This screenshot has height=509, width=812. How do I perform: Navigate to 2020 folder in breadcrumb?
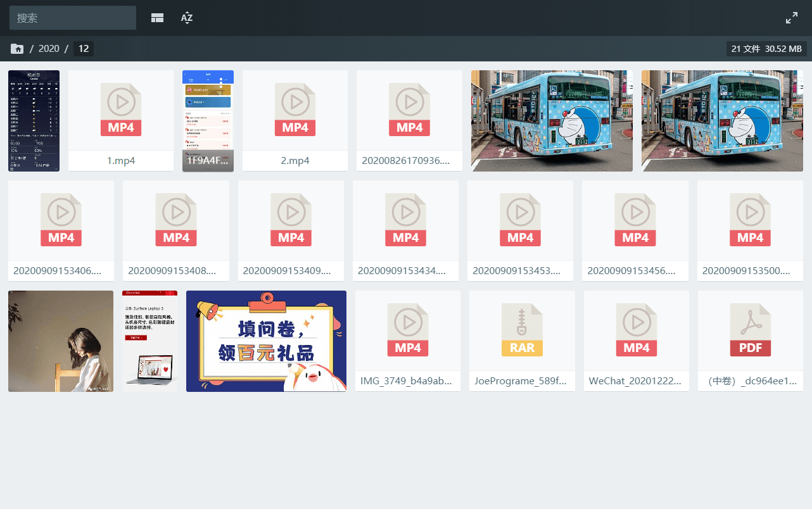[x=49, y=49]
